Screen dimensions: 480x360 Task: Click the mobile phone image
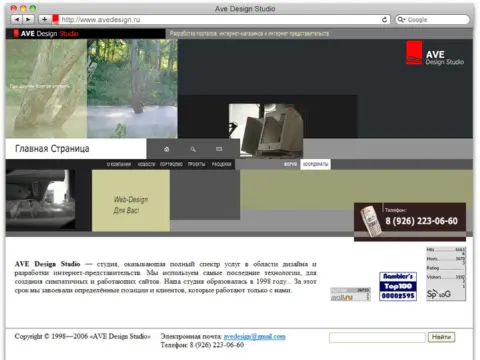click(x=370, y=221)
